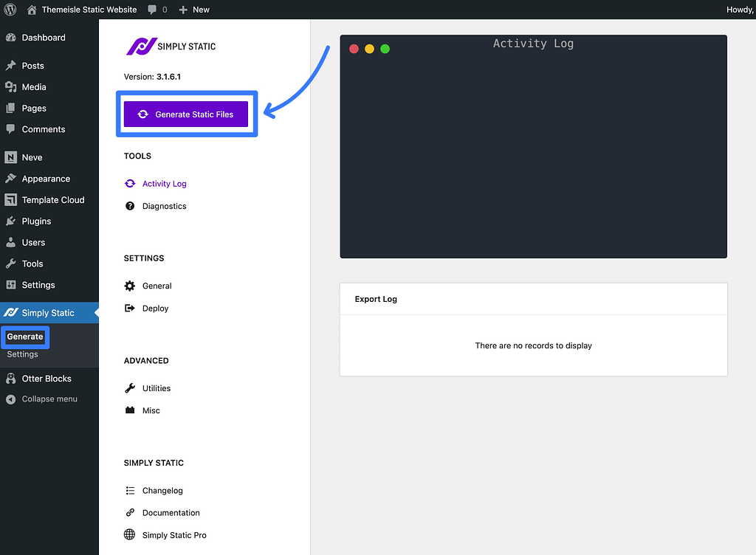Open Utilities via the key icon
Viewport: 756px width, 555px height.
click(129, 387)
